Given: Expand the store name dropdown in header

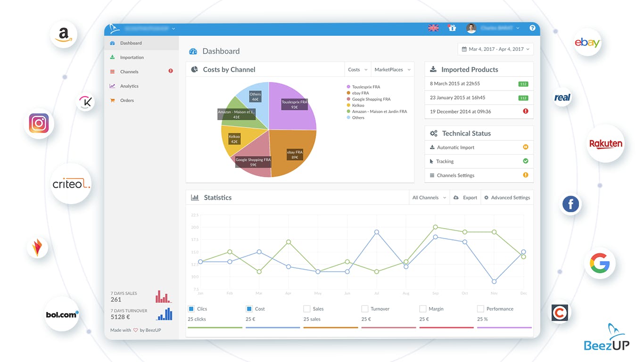Looking at the screenshot, I should point(173,29).
